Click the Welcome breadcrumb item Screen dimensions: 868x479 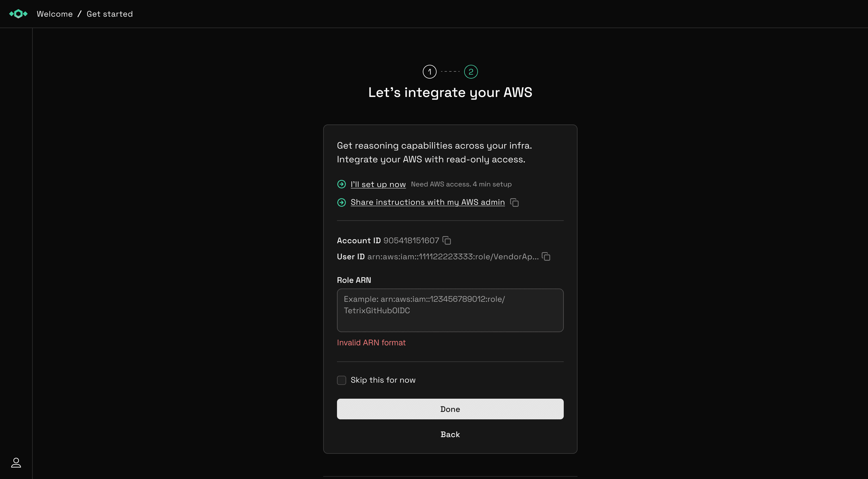pyautogui.click(x=55, y=14)
